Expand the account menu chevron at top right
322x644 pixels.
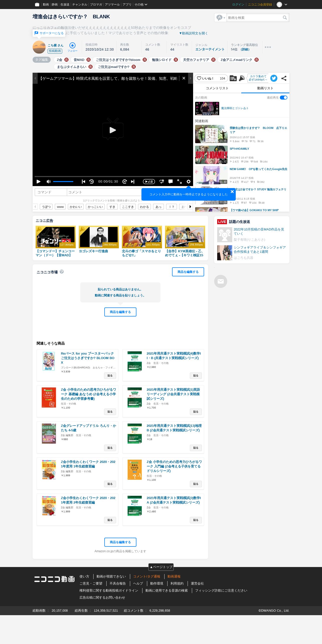286,5
